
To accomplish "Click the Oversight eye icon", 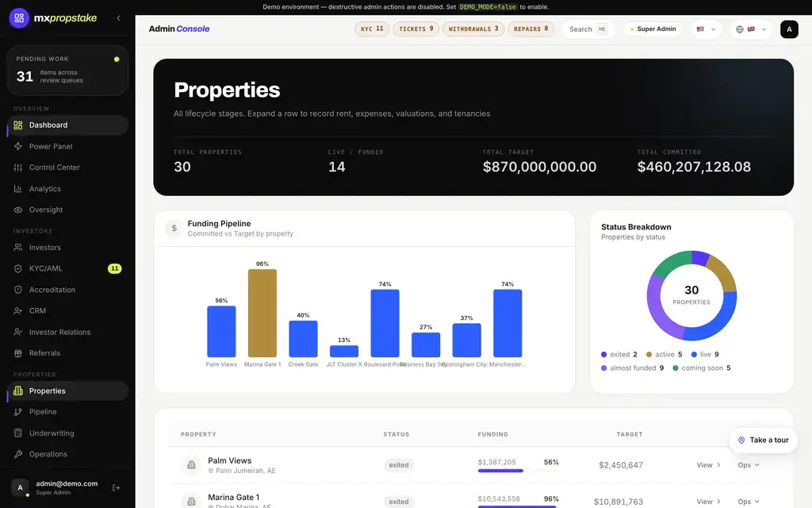I will (x=18, y=210).
